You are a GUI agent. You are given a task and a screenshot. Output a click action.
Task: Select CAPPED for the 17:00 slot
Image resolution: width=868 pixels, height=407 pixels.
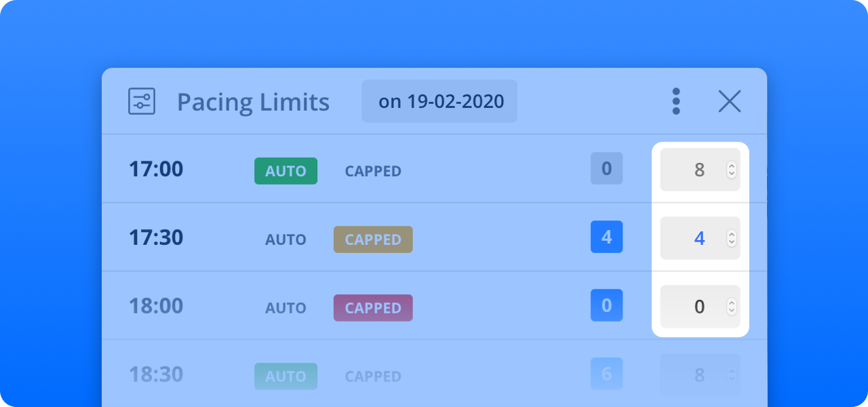(x=373, y=171)
